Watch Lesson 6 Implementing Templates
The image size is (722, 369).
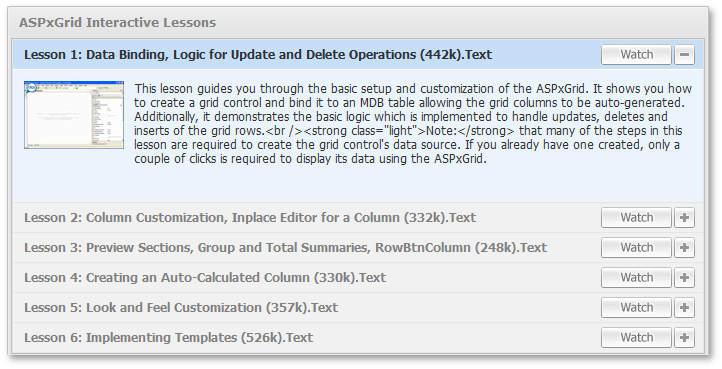[x=636, y=337]
